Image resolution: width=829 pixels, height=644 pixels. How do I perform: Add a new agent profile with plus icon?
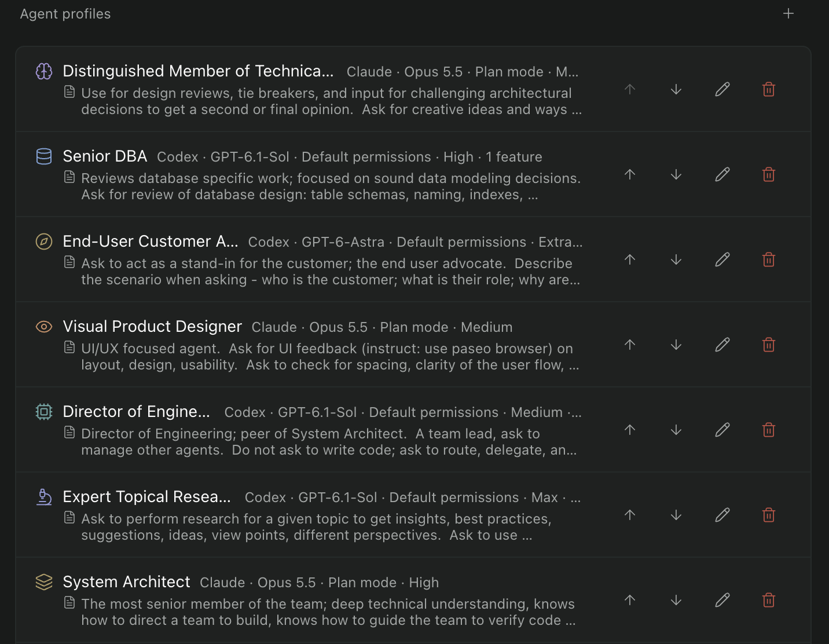tap(788, 13)
